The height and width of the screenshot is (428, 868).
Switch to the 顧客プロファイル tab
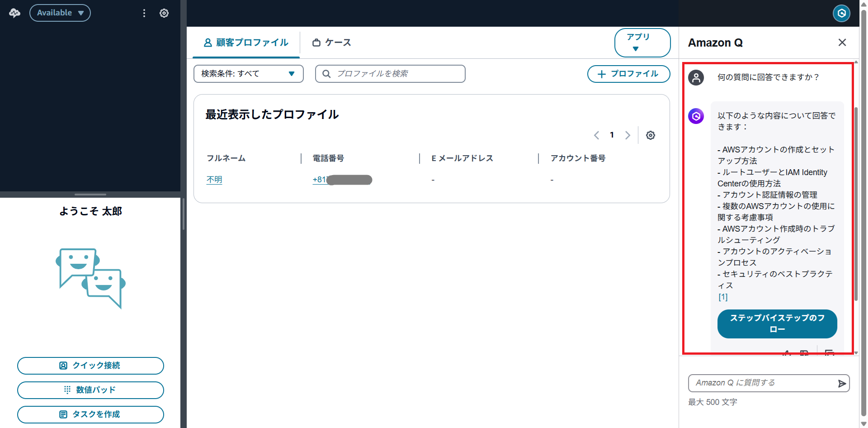246,43
